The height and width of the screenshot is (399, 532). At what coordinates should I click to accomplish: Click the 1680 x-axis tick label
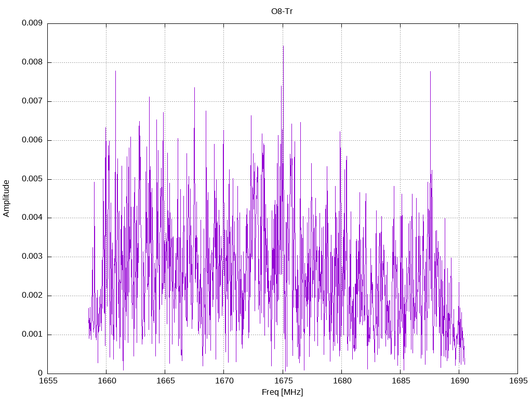click(x=342, y=381)
